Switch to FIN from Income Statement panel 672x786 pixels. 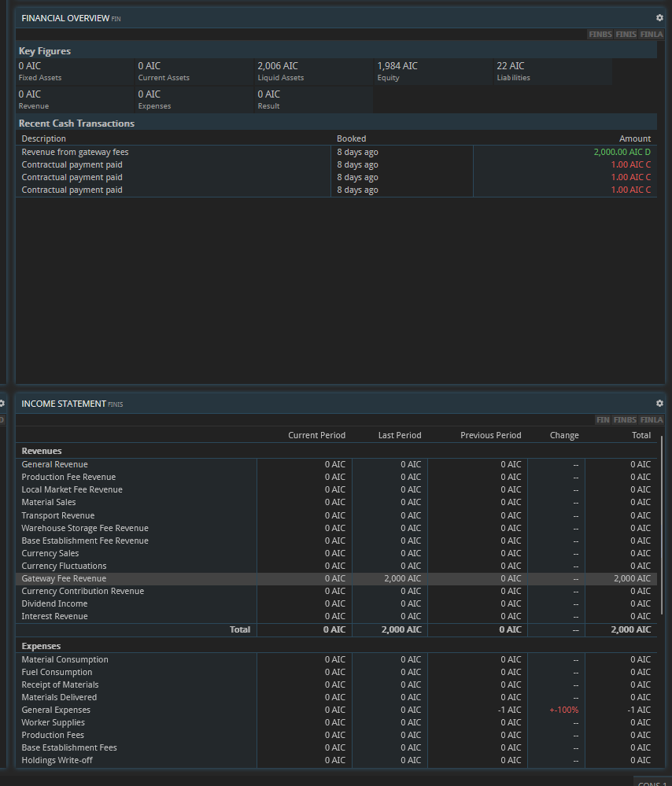603,420
